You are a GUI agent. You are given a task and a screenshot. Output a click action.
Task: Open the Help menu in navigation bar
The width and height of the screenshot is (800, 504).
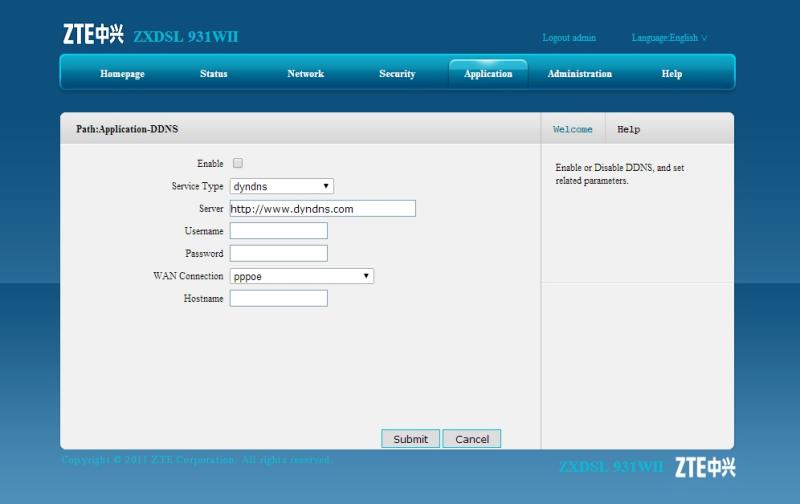pyautogui.click(x=672, y=73)
